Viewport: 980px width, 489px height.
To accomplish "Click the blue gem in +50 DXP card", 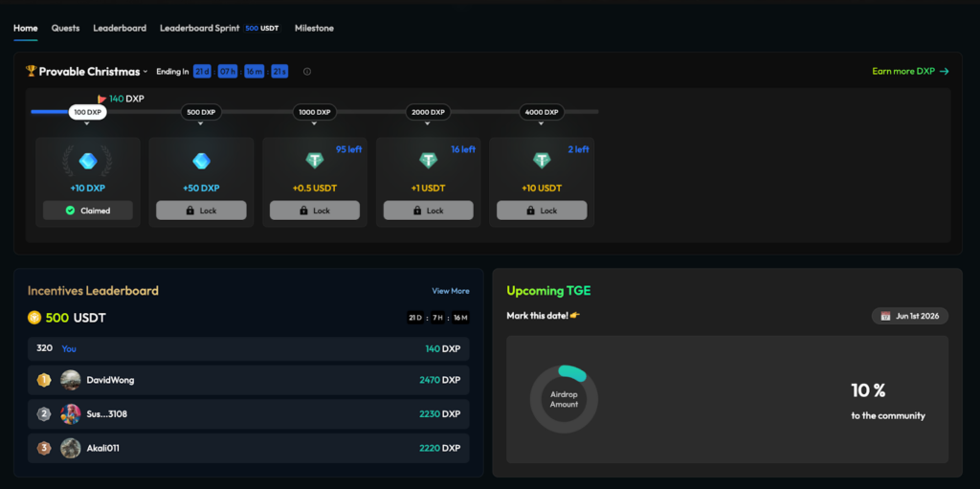I will pyautogui.click(x=201, y=161).
